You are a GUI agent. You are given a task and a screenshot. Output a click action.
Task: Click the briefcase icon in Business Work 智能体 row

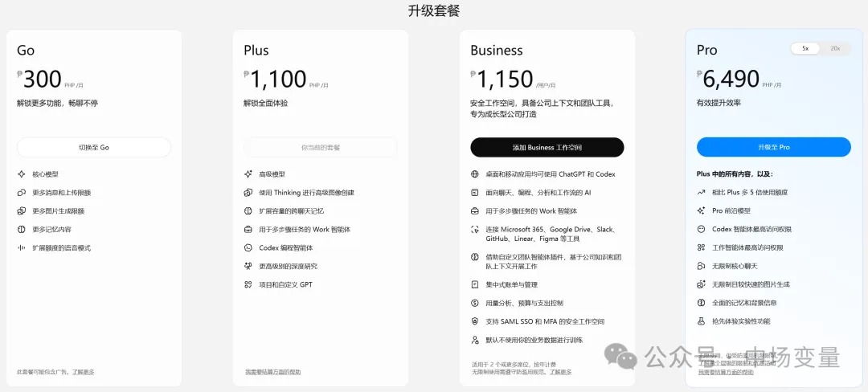click(x=474, y=210)
